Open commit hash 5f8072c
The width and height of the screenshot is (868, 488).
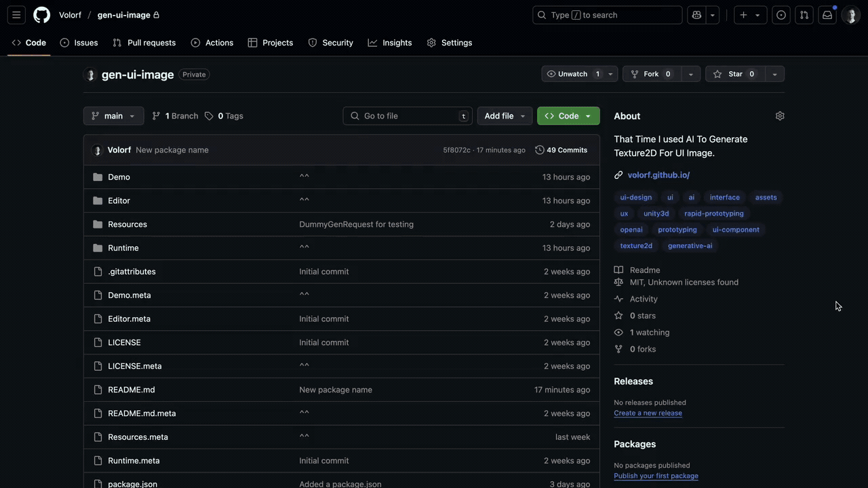click(456, 150)
